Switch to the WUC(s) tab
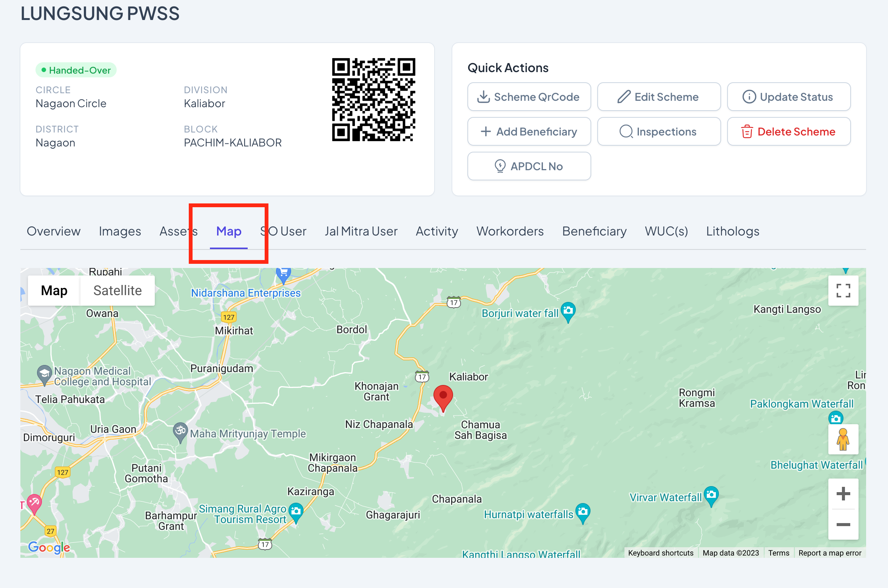The width and height of the screenshot is (888, 588). pos(666,231)
